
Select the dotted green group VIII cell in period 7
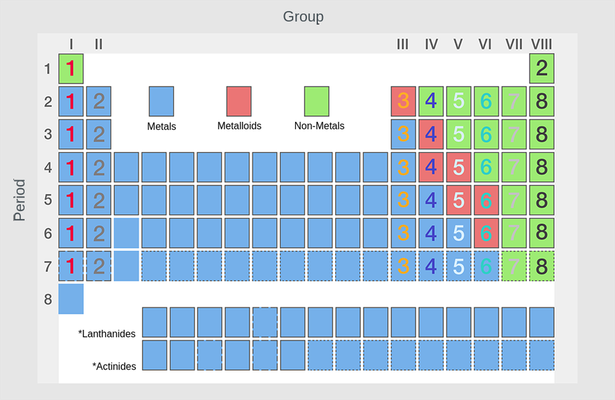pyautogui.click(x=541, y=266)
